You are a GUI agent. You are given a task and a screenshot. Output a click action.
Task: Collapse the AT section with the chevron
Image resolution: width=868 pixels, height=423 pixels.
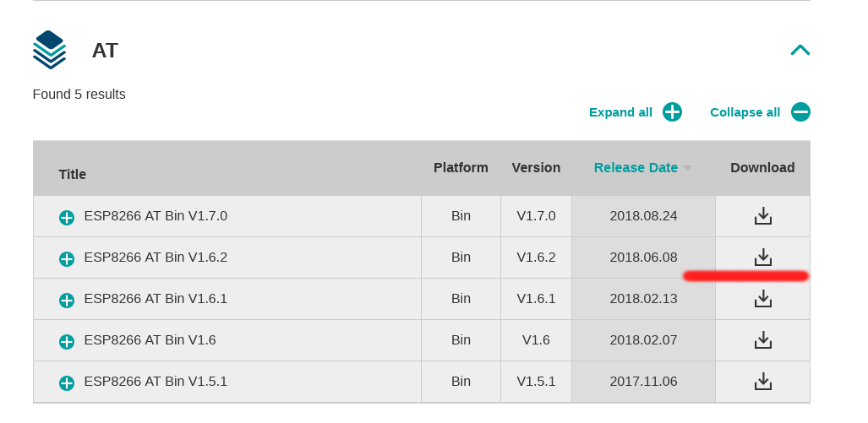coord(800,51)
